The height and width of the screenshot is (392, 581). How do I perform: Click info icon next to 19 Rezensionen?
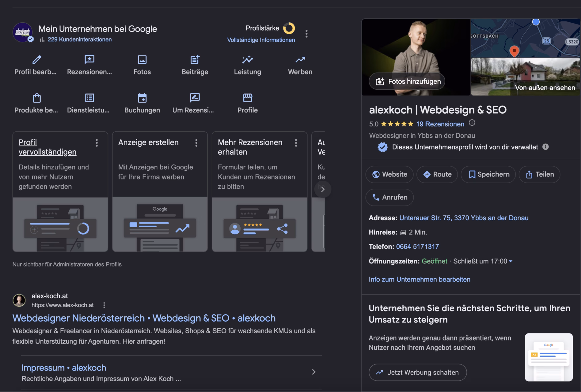(x=472, y=123)
